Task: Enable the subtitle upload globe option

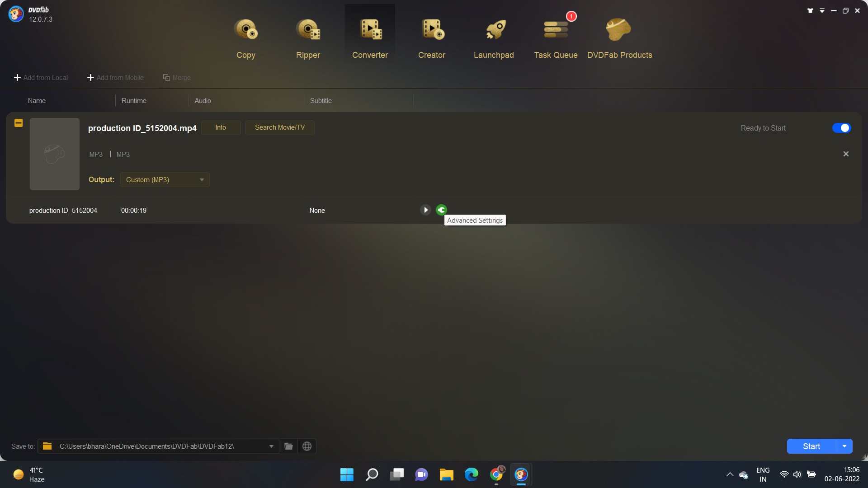Action: click(307, 446)
